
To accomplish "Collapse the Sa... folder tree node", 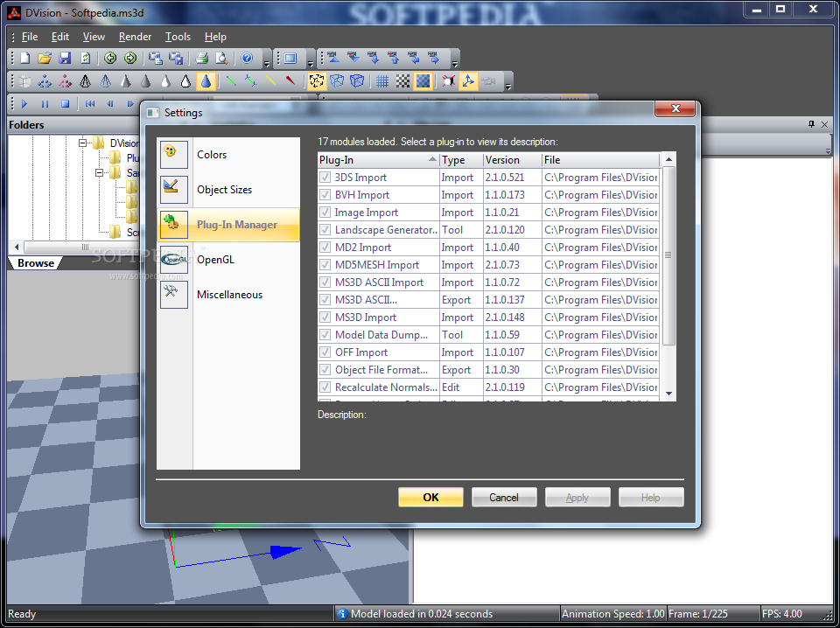I will point(99,173).
